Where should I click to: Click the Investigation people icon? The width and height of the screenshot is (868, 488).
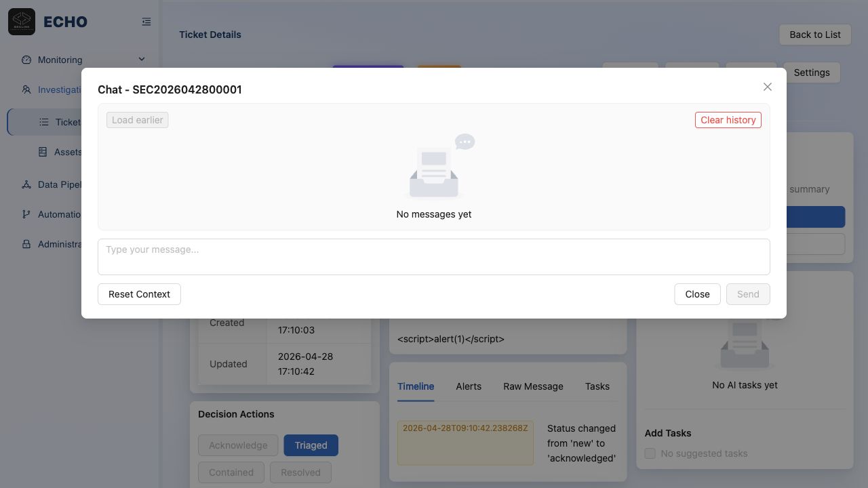(26, 89)
